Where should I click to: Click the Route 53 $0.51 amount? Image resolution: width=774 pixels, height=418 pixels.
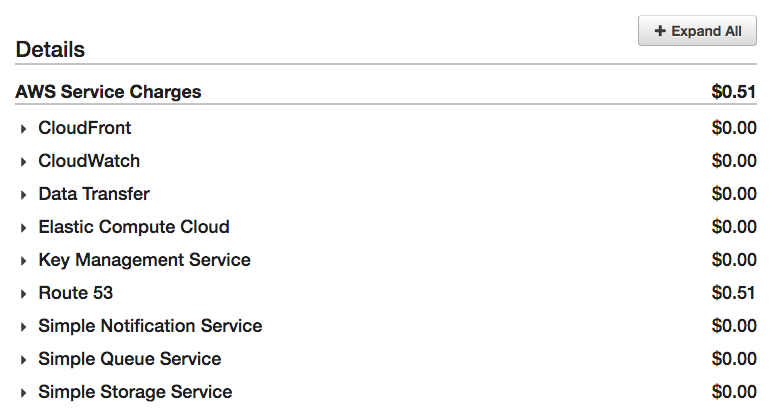(734, 293)
